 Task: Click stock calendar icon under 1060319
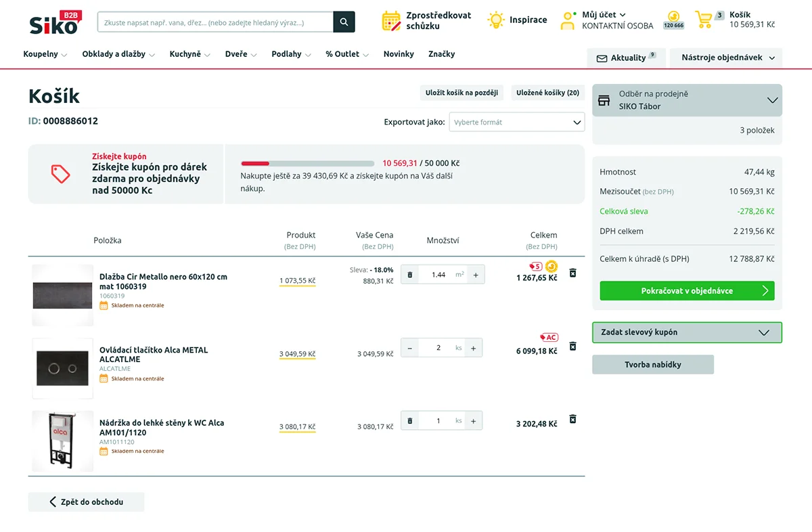[104, 305]
